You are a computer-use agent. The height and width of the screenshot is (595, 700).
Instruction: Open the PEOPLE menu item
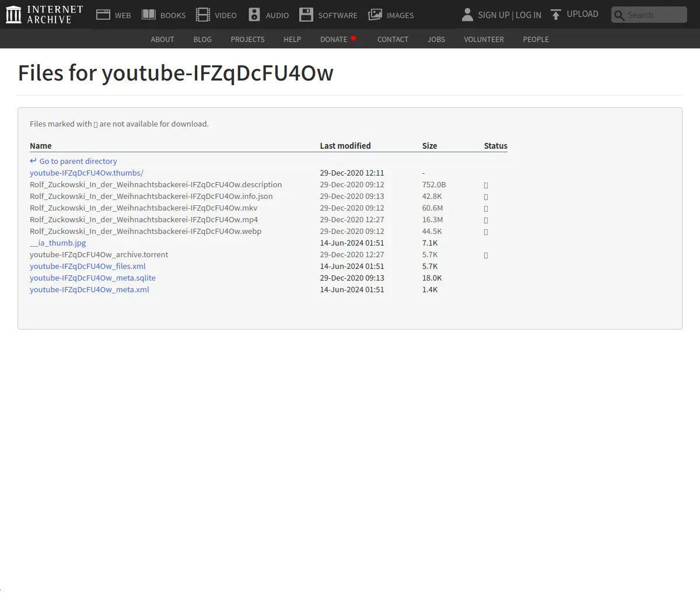point(535,39)
